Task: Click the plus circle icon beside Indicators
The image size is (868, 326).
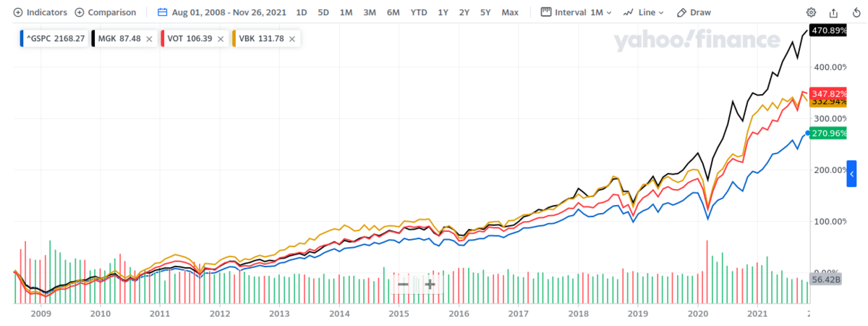Action: pyautogui.click(x=17, y=12)
